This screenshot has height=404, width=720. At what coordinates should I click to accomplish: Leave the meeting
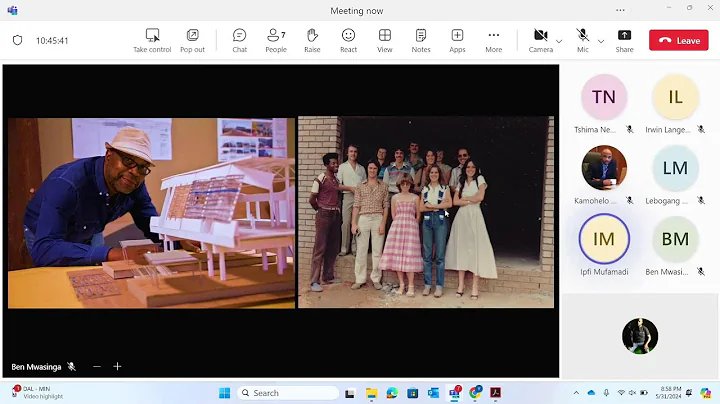[678, 40]
